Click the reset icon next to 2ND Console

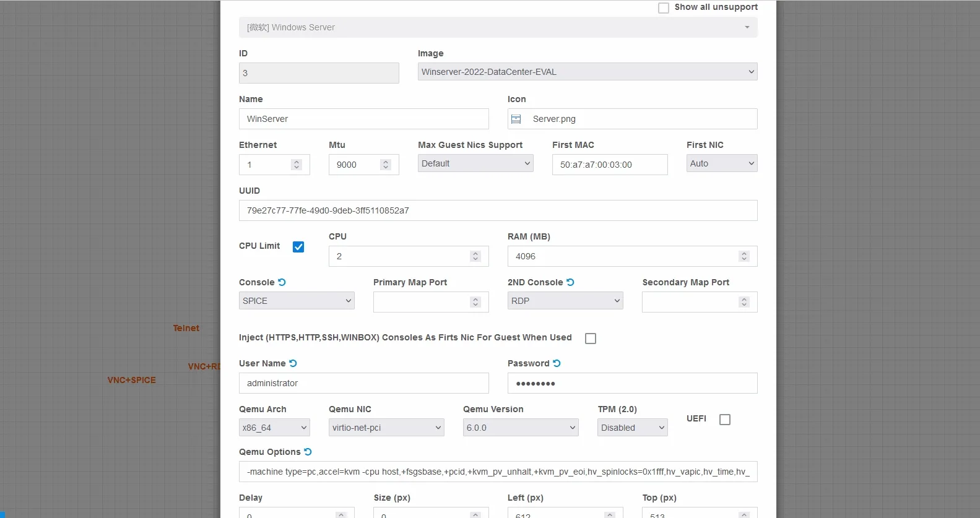(x=570, y=282)
